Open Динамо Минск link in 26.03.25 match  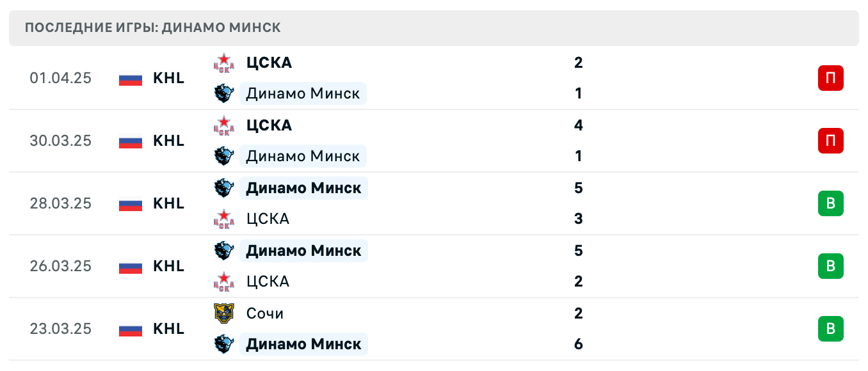pos(303,251)
